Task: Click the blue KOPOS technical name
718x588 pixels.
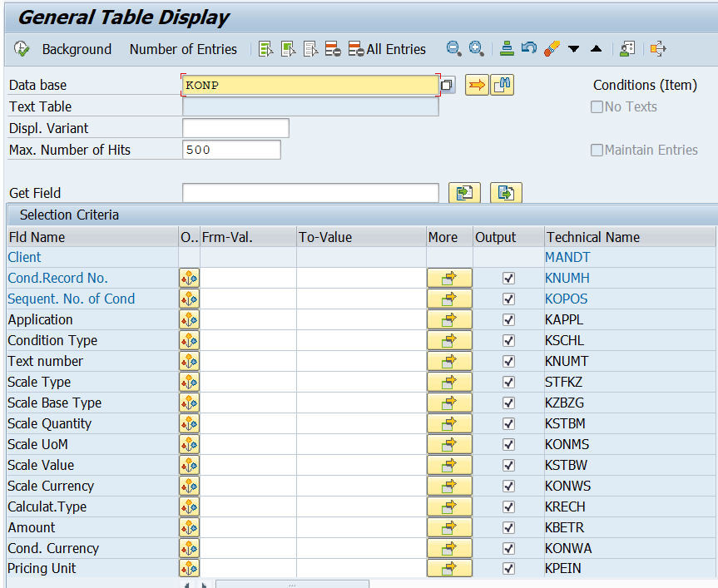Action: 566,299
